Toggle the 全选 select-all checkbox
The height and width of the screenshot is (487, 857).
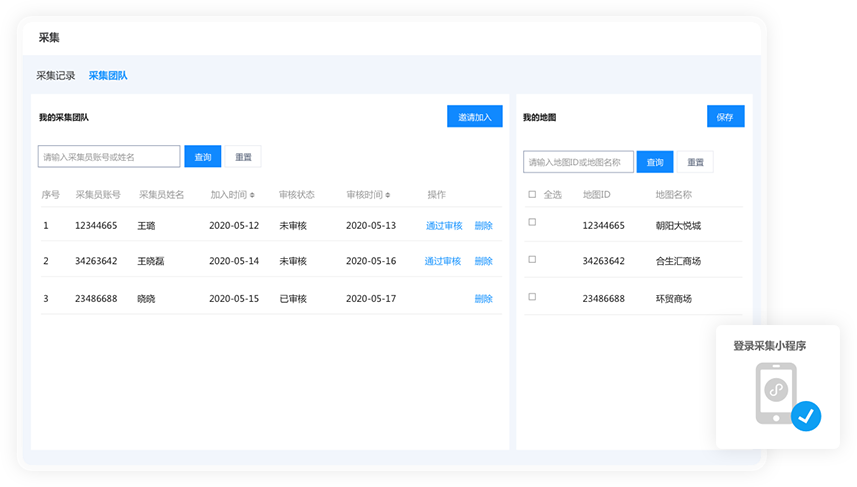click(x=532, y=195)
